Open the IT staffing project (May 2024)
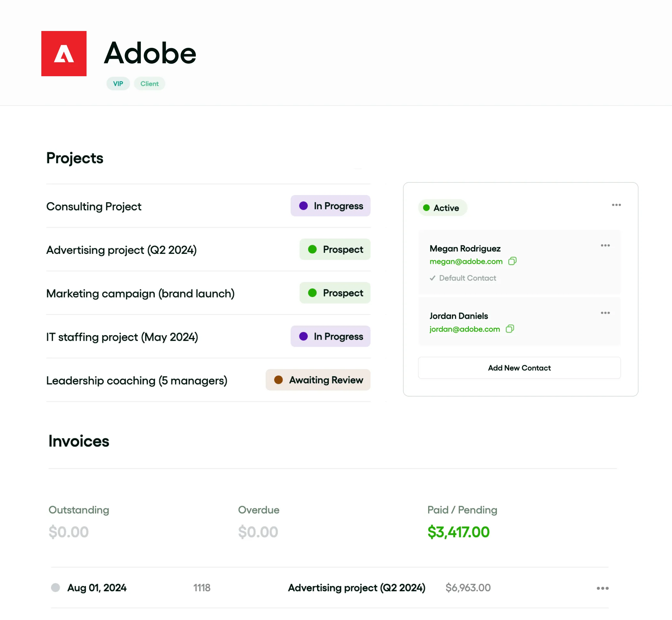672x620 pixels. point(122,337)
